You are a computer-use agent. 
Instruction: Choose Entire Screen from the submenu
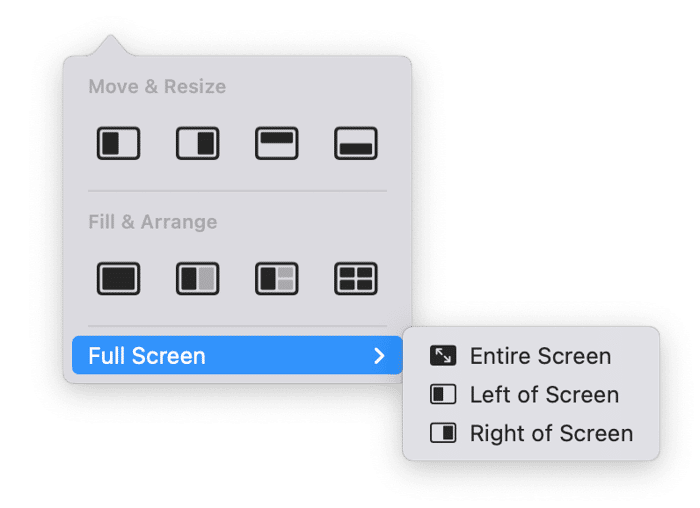click(540, 356)
